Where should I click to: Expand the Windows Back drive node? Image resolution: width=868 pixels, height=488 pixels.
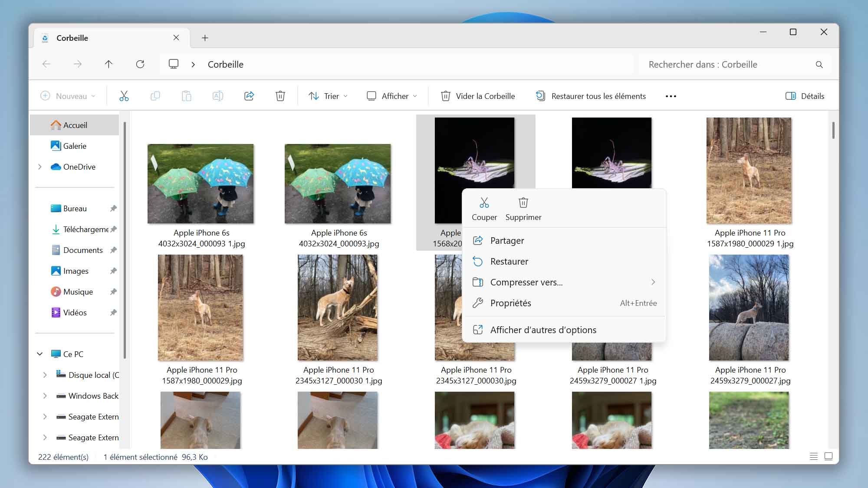pos(45,396)
